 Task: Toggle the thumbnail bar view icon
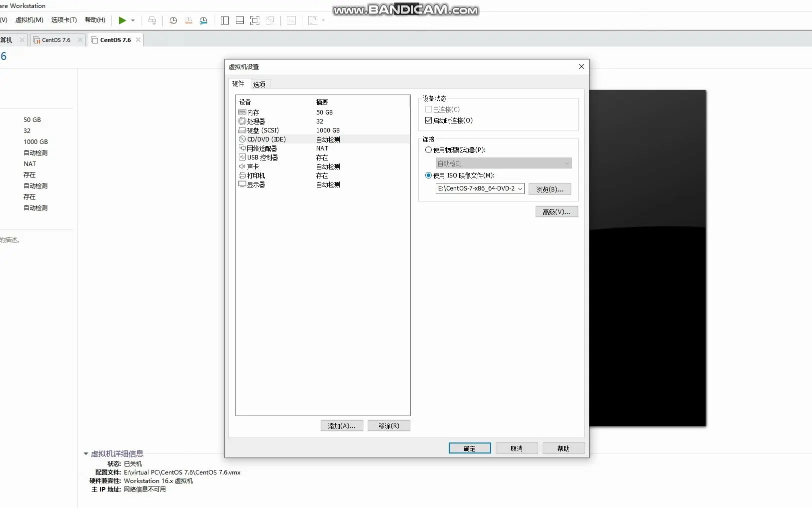(x=240, y=20)
